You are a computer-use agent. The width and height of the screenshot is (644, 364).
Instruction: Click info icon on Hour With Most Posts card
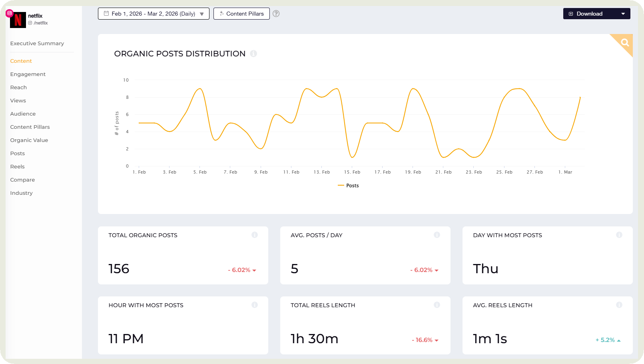pos(255,305)
